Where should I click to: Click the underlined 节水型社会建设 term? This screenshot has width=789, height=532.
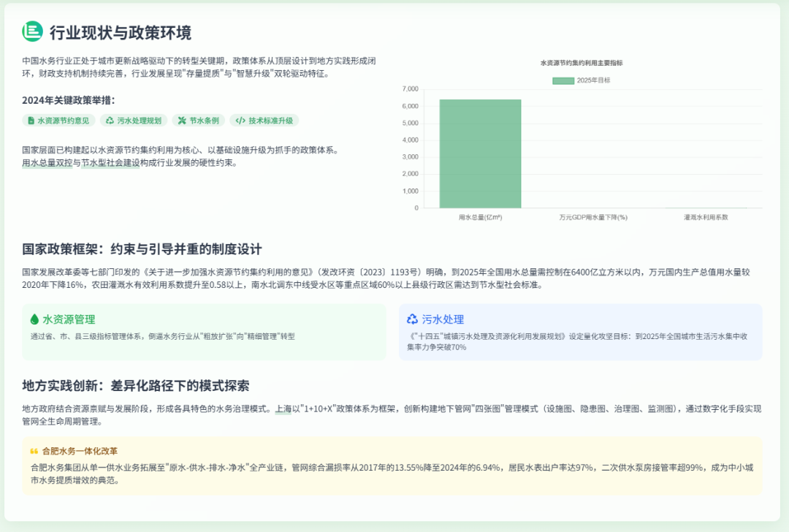tap(111, 163)
